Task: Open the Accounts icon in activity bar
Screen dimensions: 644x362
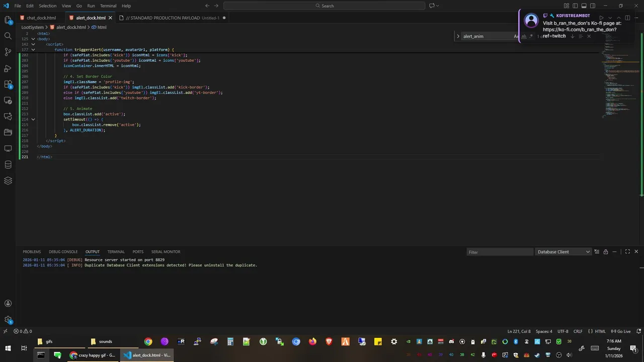Action: [8, 303]
